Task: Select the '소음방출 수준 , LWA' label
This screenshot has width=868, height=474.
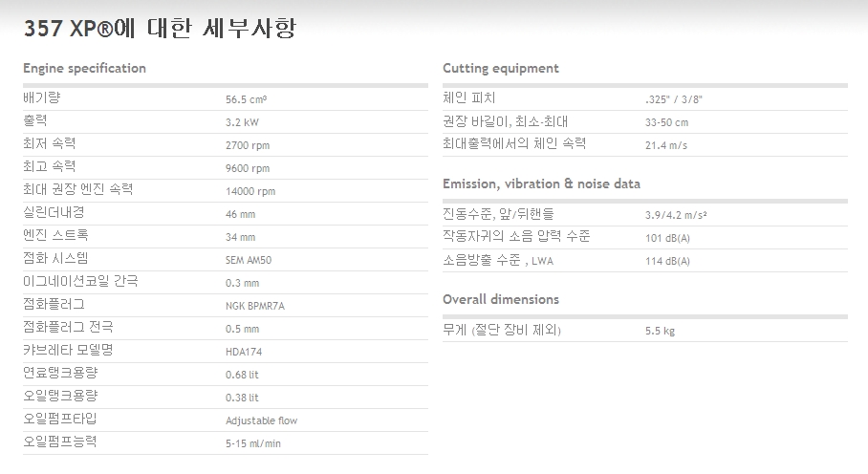Action: click(x=498, y=260)
